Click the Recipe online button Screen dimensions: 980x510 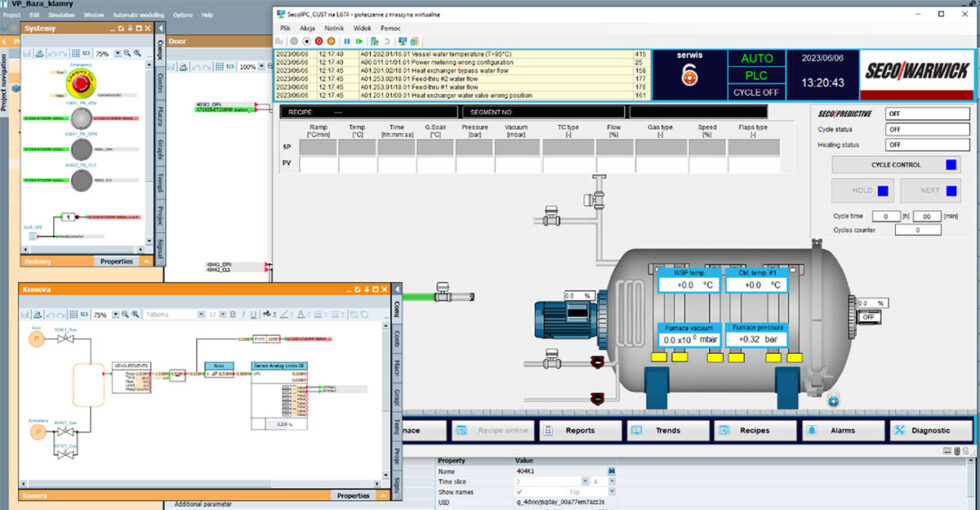(492, 431)
